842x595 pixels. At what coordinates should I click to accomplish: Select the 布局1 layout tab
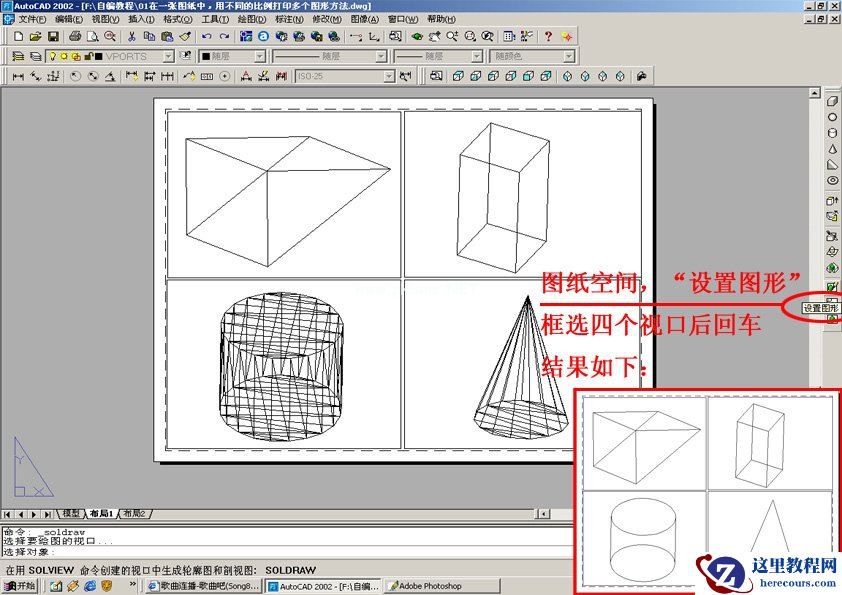pyautogui.click(x=101, y=513)
